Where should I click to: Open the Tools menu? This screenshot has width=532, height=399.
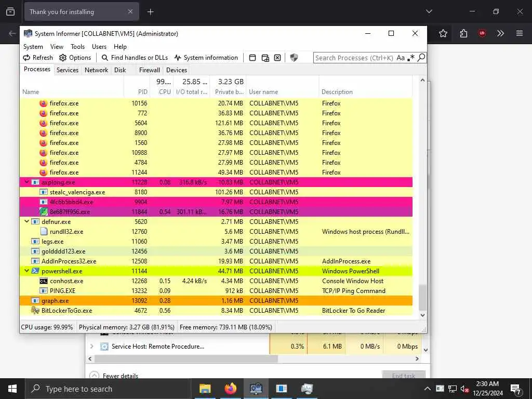[x=77, y=46]
